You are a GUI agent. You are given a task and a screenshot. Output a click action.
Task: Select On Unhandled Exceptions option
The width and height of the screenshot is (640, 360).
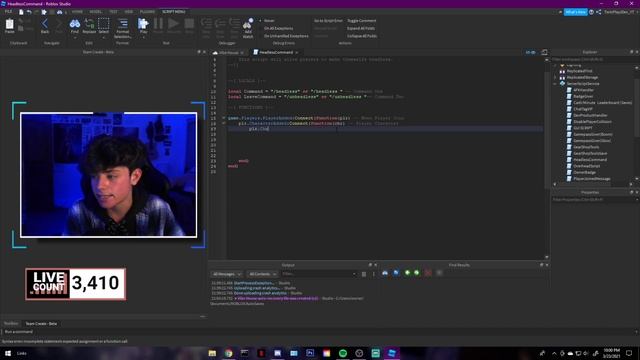point(286,36)
